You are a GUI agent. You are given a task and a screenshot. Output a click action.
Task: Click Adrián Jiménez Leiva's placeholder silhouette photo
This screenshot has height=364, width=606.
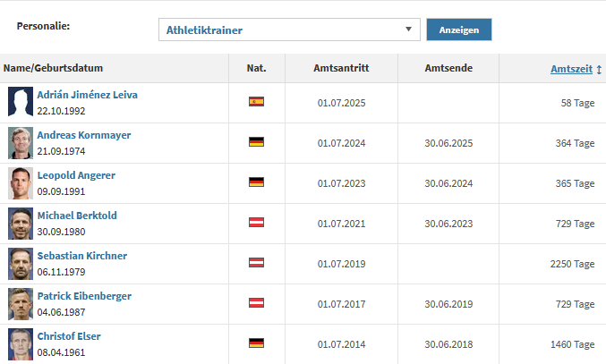pyautogui.click(x=20, y=102)
